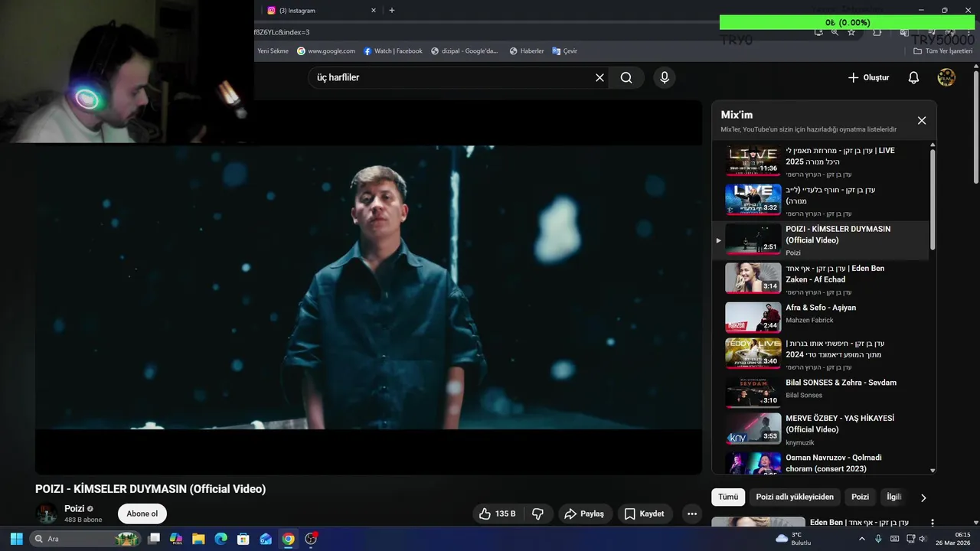
Task: Start voice search with the microphone icon
Action: tap(664, 77)
